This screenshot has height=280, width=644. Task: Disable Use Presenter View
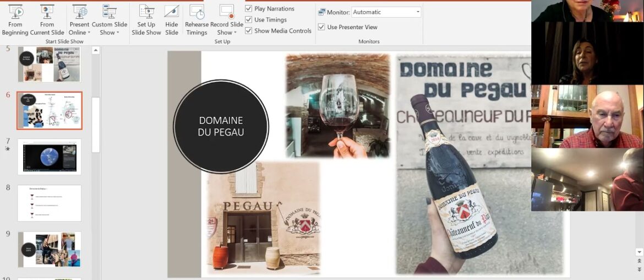(x=321, y=27)
